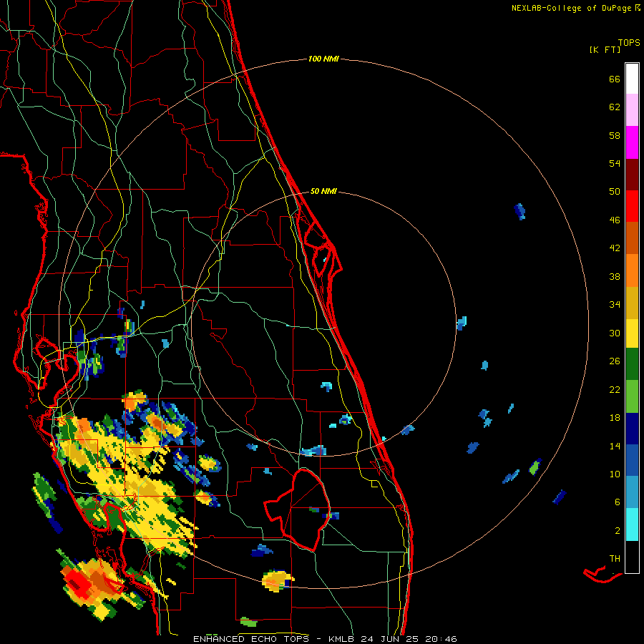The height and width of the screenshot is (644, 644).
Task: Click the red high-top storm cell offshore southwest
Action: [x=78, y=583]
